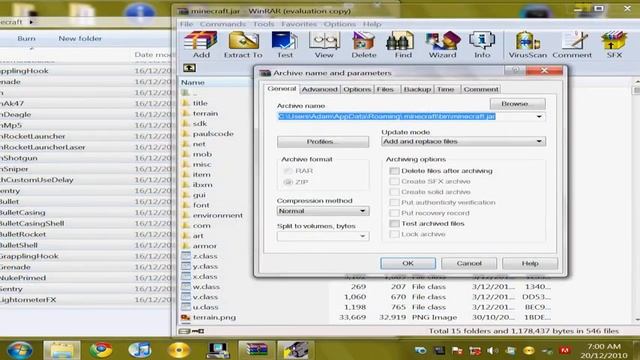Click the computer monitor taskbar icon
The width and height of the screenshot is (640, 360).
(218, 350)
